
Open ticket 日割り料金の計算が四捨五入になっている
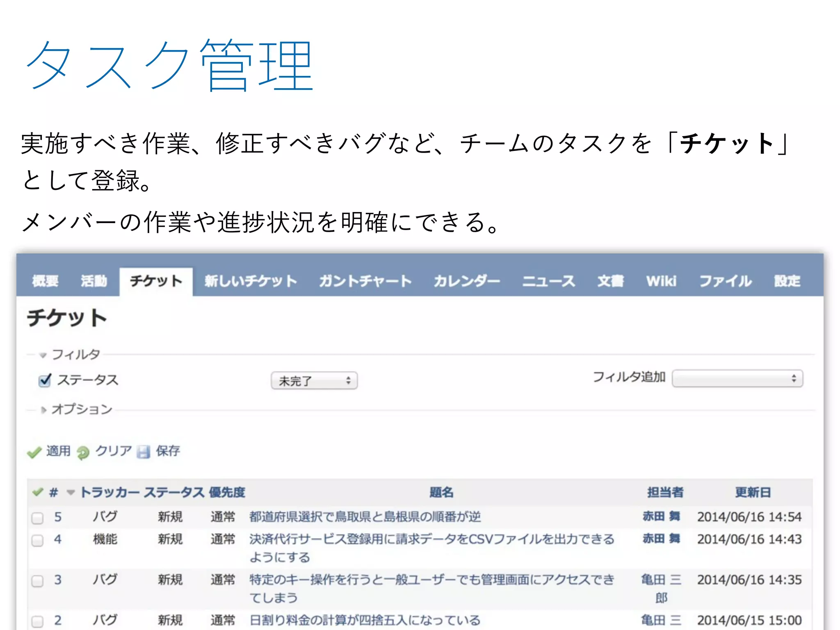point(365,620)
